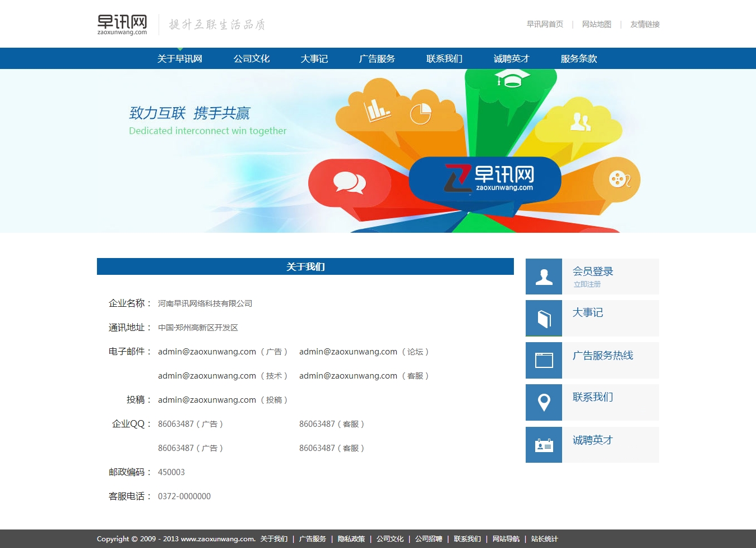The height and width of the screenshot is (548, 756).
Task: Click the 早讯网 logo in header
Action: click(122, 24)
